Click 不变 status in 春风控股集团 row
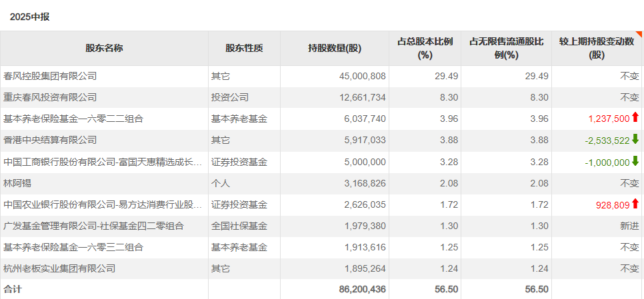644x299 pixels. tap(629, 77)
